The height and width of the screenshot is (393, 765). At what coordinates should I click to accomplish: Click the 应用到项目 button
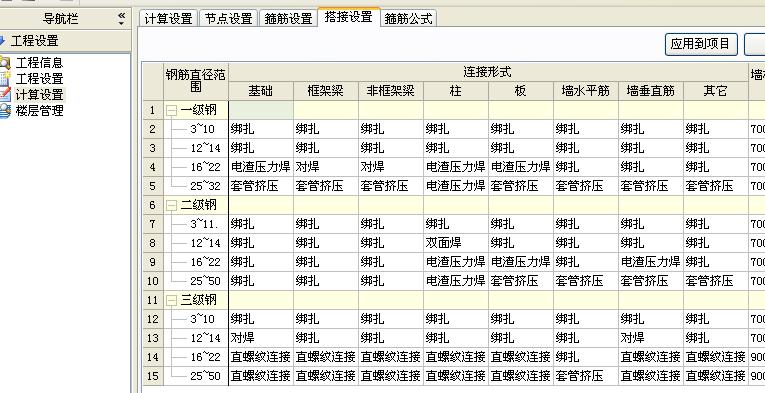(x=701, y=44)
